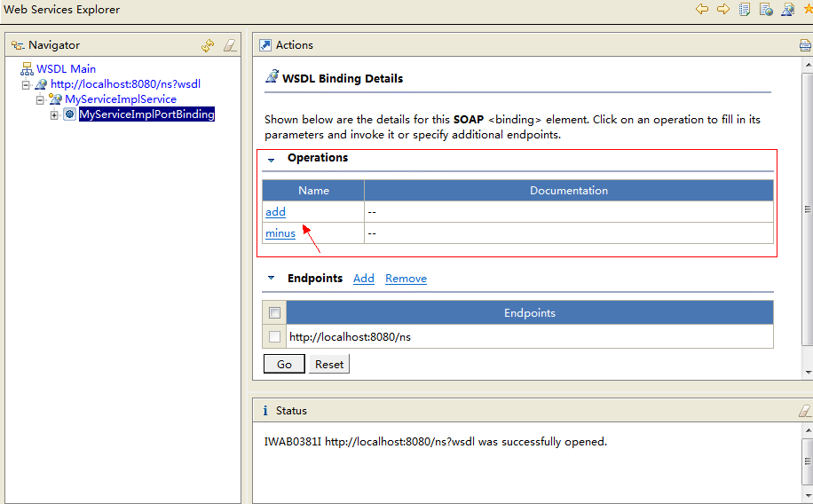Select MyServiceImplService tree item
The height and width of the screenshot is (504, 813).
[121, 99]
